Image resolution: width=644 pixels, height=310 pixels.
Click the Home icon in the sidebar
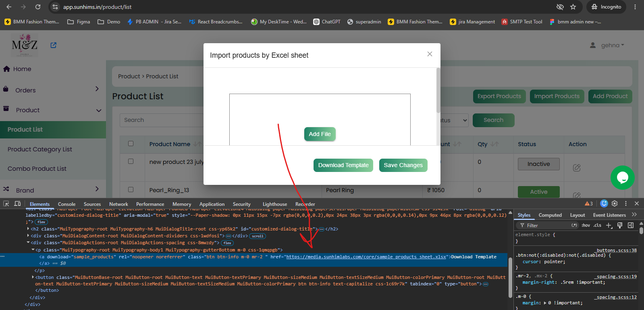click(6, 69)
